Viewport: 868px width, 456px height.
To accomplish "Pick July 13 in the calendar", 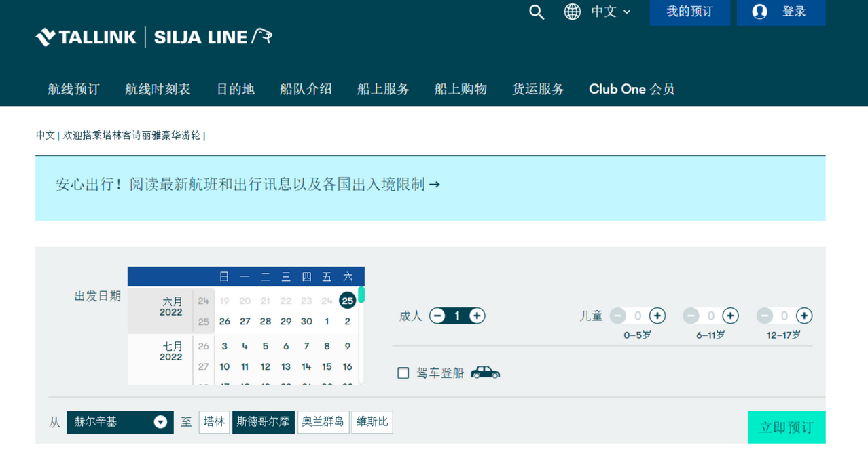I will 286,366.
